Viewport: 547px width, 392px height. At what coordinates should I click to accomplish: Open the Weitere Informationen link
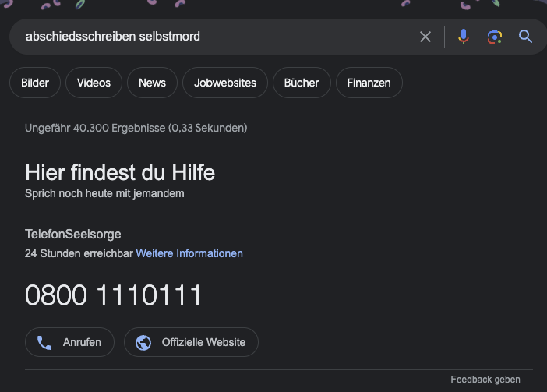(x=189, y=253)
